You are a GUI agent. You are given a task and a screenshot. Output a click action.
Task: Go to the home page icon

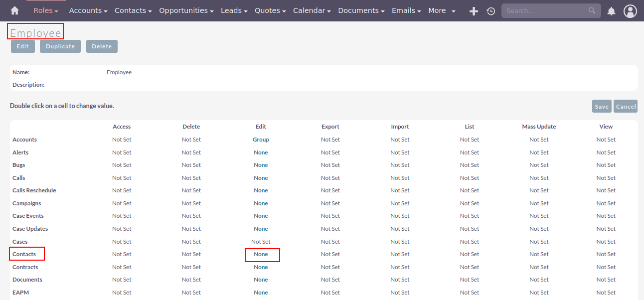pyautogui.click(x=14, y=10)
